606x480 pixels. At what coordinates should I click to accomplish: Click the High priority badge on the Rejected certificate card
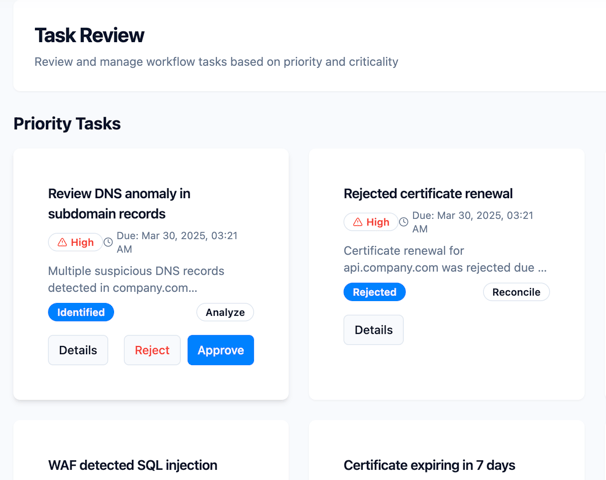371,222
